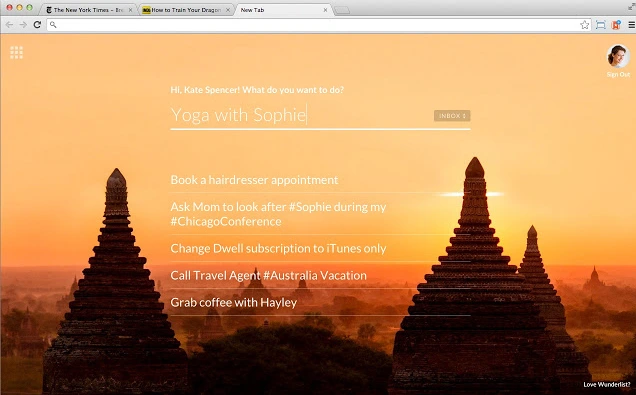Click Kate Spencer's profile avatar

coord(618,56)
